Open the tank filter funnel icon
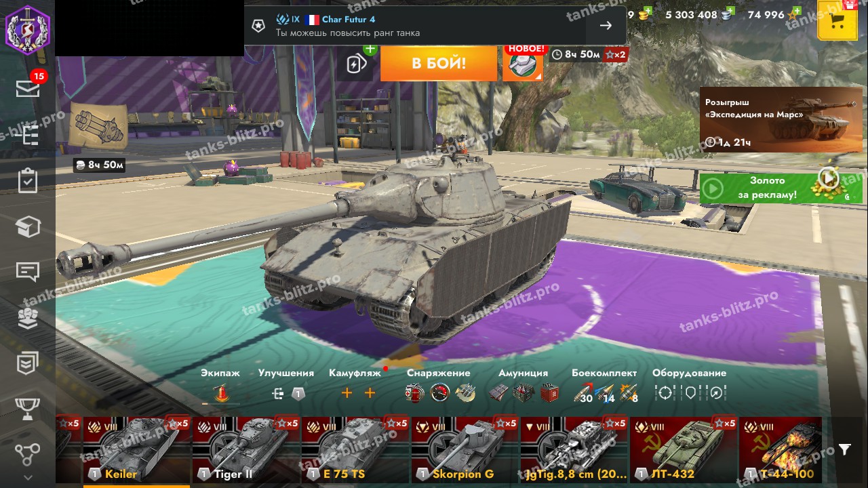The image size is (868, 488). coord(844,449)
